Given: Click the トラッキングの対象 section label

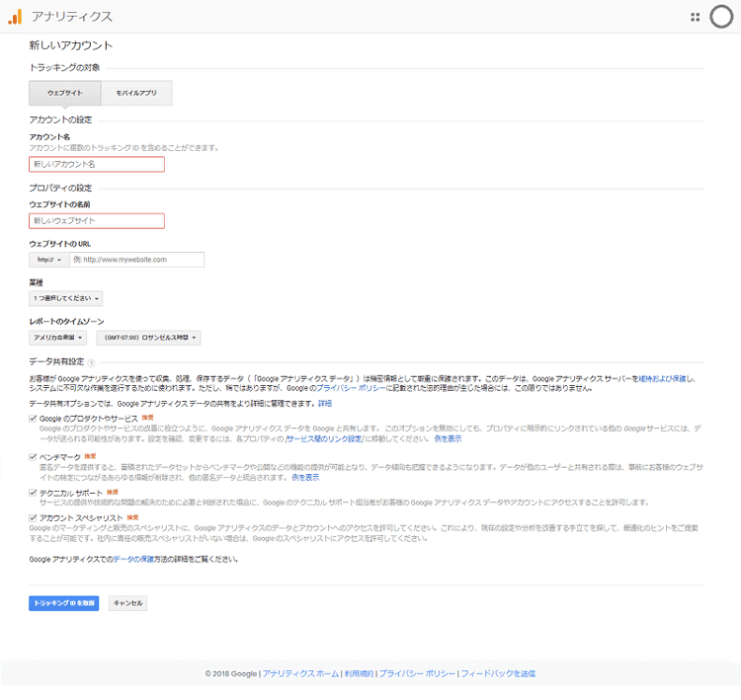Looking at the screenshot, I should pyautogui.click(x=64, y=67).
